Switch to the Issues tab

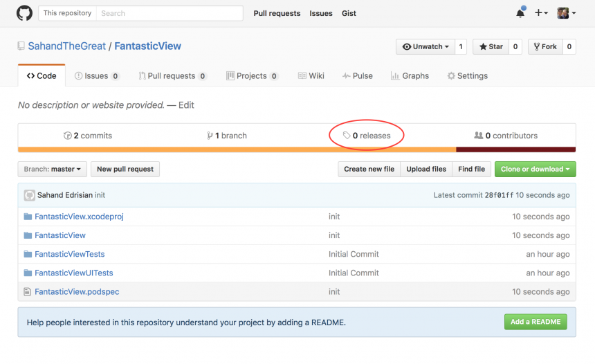(96, 76)
